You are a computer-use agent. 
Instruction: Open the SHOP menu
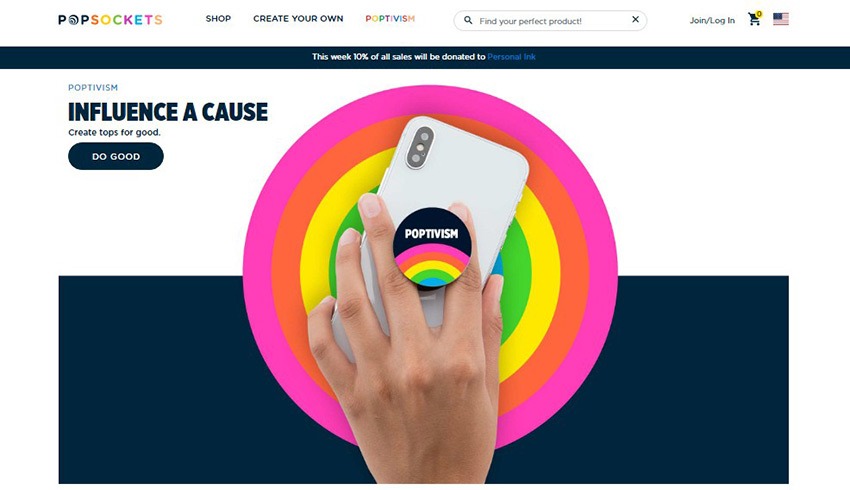click(x=218, y=18)
